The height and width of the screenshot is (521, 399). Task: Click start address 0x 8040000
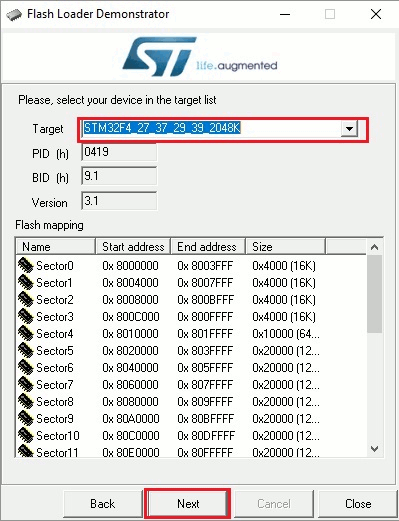point(130,368)
